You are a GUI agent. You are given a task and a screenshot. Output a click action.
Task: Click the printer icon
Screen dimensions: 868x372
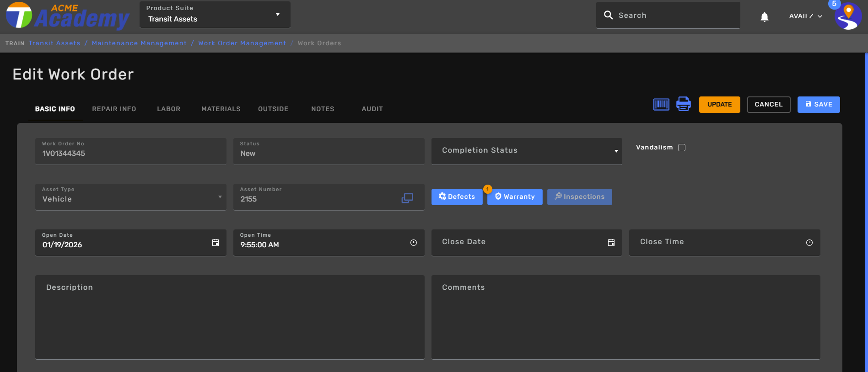pos(683,104)
